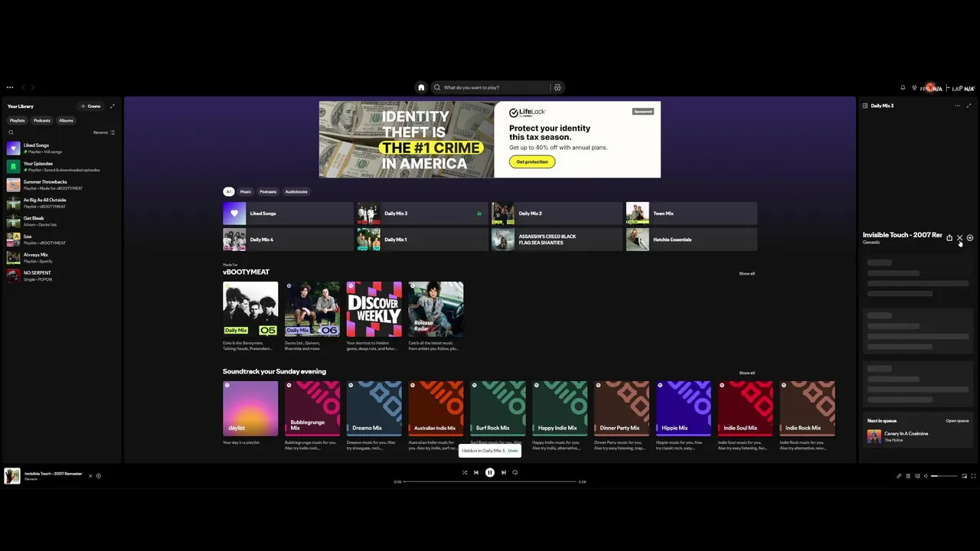Seek within the playback progress bar
Screen dimensions: 980x551
pyautogui.click(x=490, y=482)
